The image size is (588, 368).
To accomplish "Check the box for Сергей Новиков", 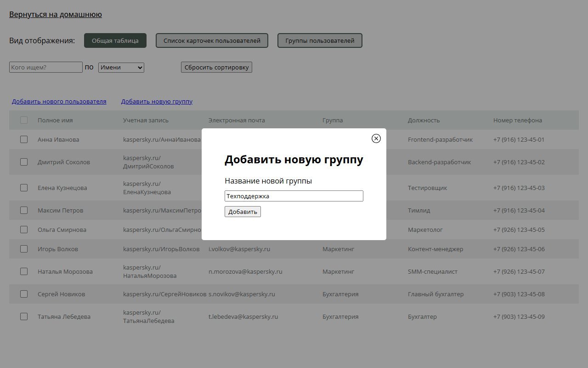I will 24,294.
